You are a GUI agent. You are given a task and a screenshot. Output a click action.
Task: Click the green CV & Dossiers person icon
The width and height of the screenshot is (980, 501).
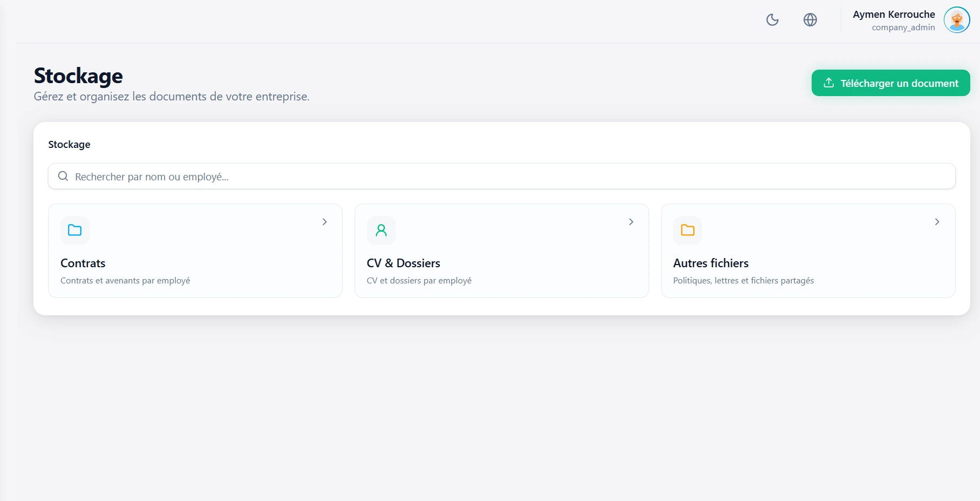pyautogui.click(x=381, y=231)
